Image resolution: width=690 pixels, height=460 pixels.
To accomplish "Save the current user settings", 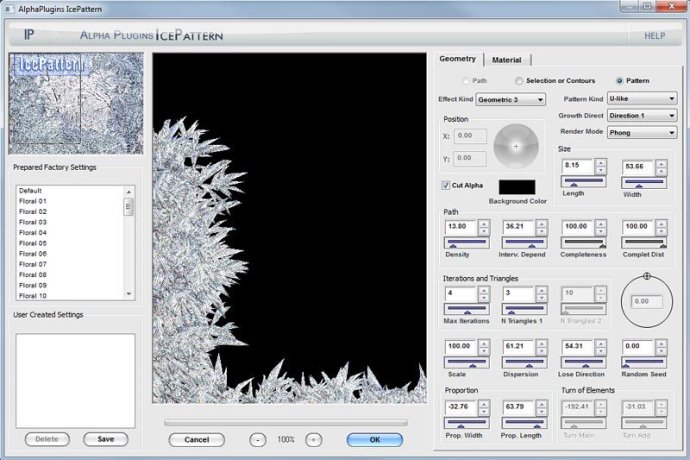I will (106, 439).
